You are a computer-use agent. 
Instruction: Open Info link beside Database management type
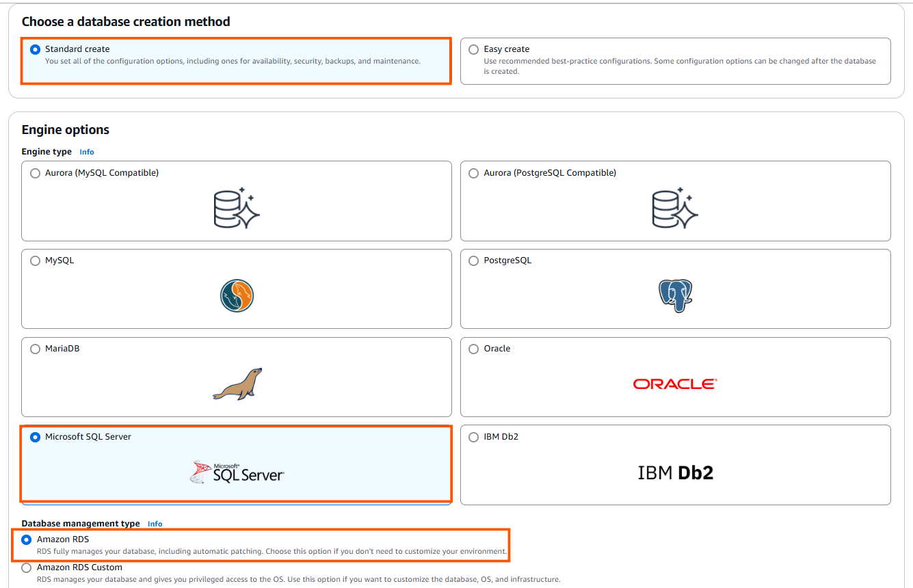click(x=155, y=524)
